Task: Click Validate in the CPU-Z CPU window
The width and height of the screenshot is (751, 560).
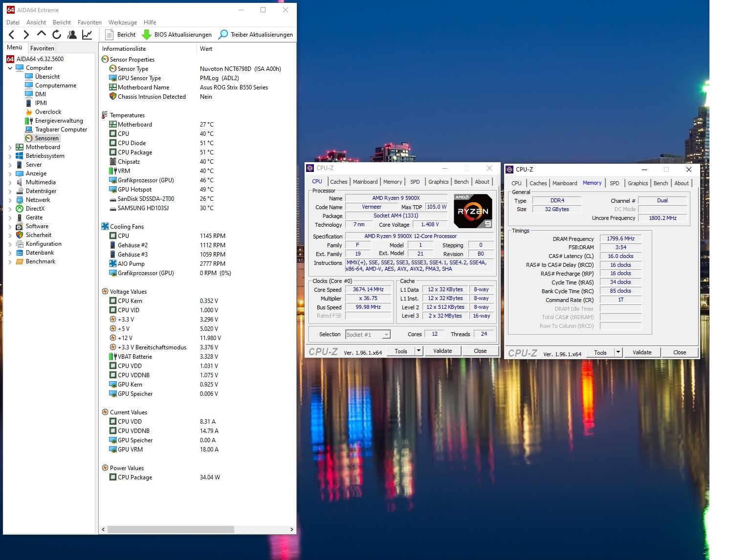Action: click(x=442, y=351)
